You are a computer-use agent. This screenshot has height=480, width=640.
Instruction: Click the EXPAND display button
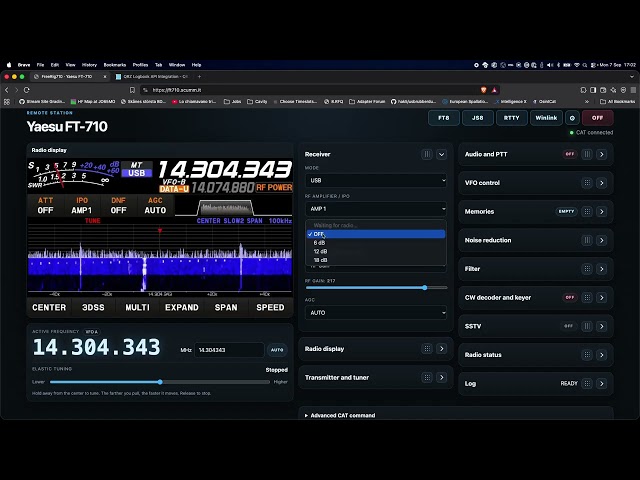182,308
